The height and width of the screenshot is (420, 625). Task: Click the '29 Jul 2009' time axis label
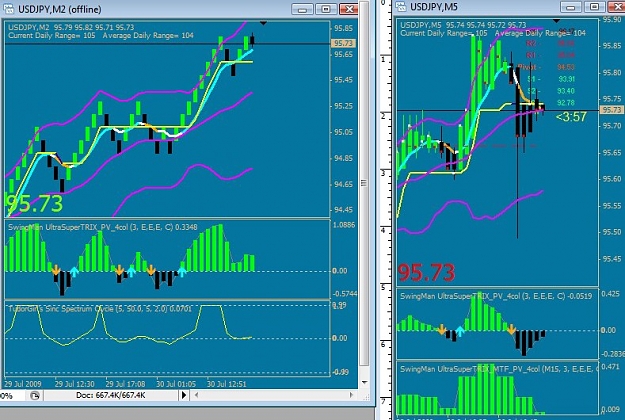(23, 384)
